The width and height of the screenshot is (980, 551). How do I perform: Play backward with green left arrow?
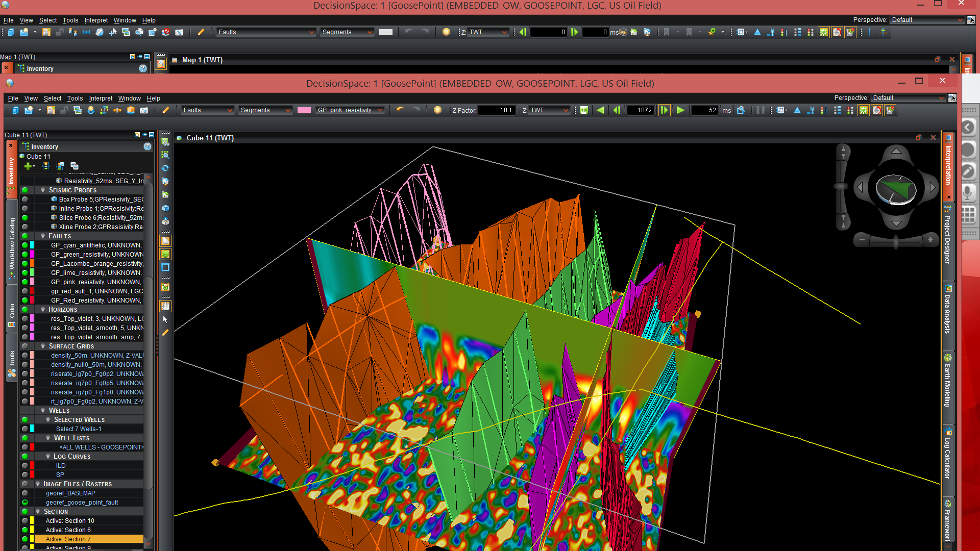[601, 110]
